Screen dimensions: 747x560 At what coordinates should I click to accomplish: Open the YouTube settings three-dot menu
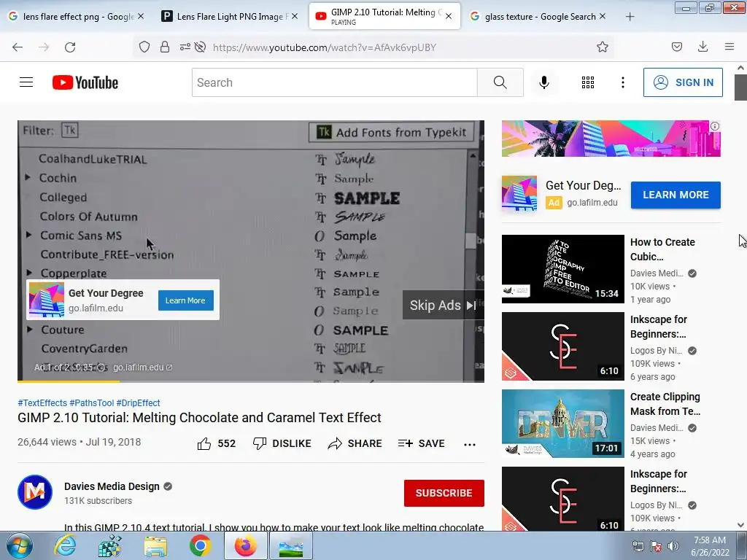pyautogui.click(x=623, y=82)
